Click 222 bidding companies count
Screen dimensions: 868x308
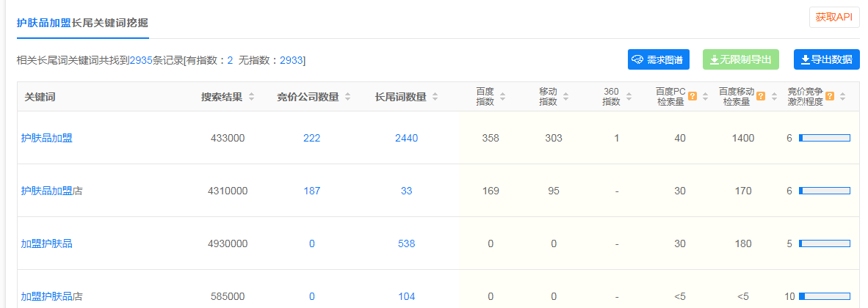point(311,138)
